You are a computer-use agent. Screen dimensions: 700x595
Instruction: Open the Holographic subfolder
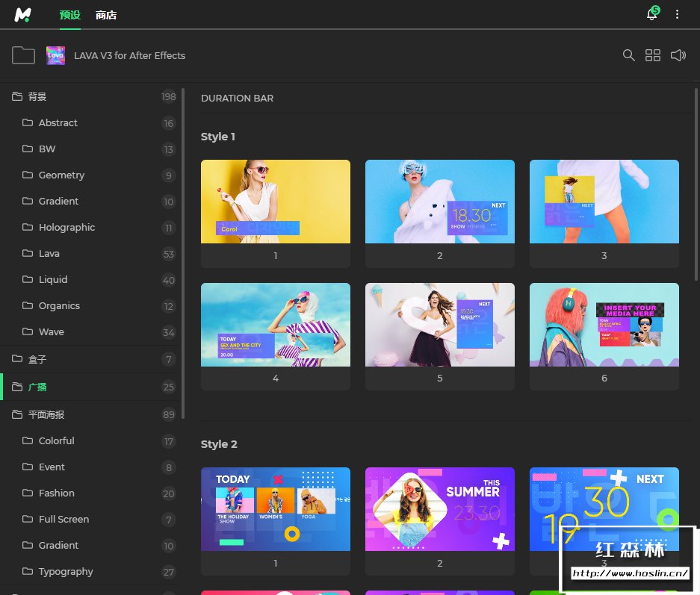66,227
